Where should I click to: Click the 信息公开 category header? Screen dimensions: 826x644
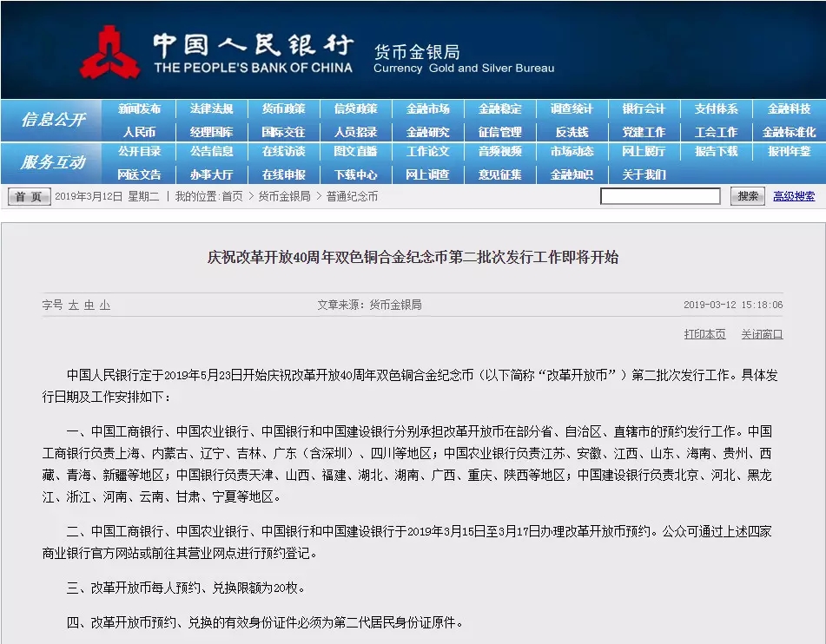pyautogui.click(x=53, y=120)
